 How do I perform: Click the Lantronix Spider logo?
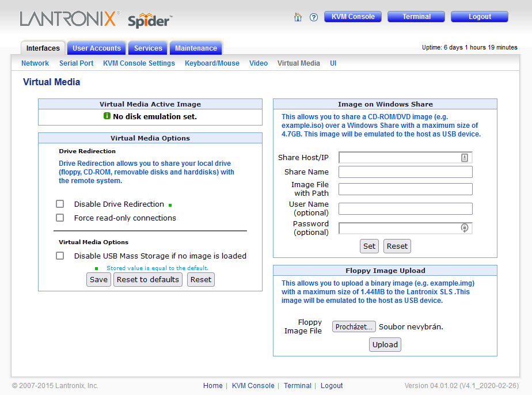coord(96,19)
